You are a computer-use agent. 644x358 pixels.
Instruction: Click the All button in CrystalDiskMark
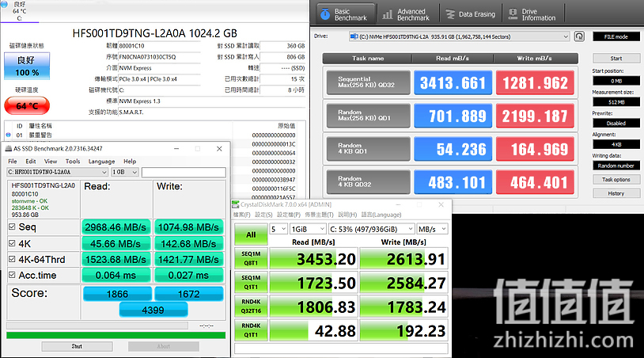251,234
